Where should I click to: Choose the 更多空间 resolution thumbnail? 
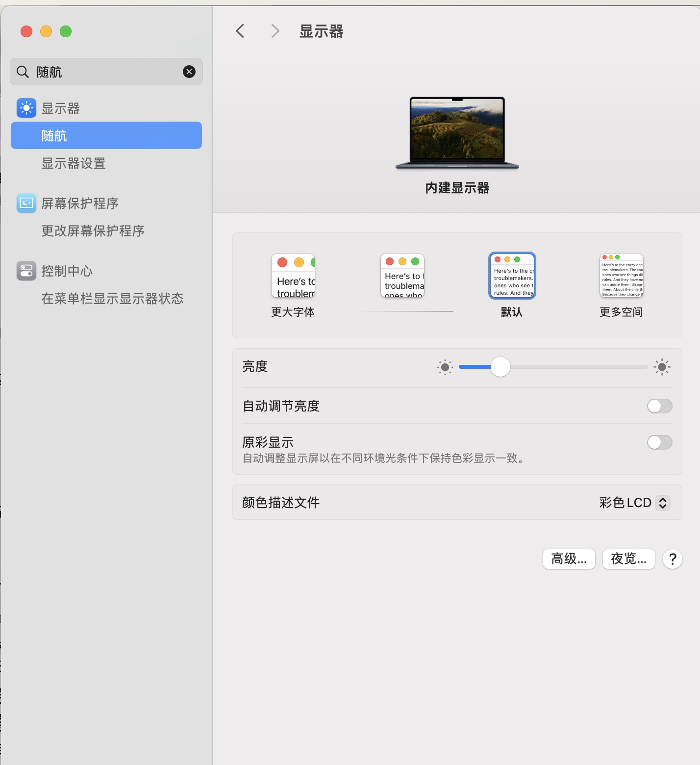(x=621, y=276)
